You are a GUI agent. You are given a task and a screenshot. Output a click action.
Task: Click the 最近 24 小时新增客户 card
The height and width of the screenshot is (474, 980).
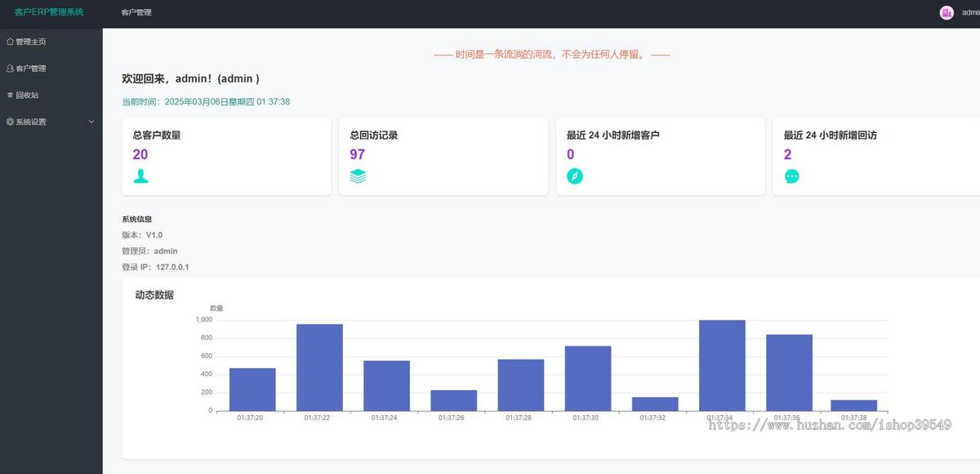coord(661,156)
